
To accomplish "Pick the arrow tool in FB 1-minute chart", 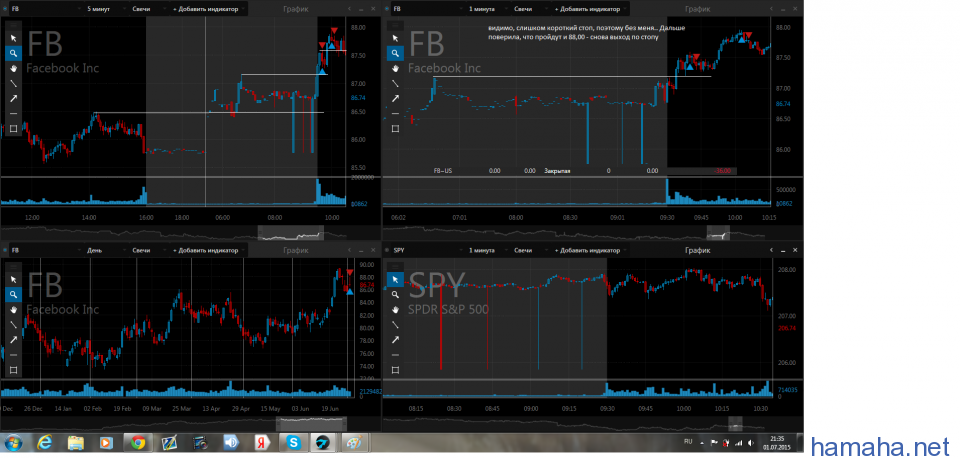I will coord(395,99).
